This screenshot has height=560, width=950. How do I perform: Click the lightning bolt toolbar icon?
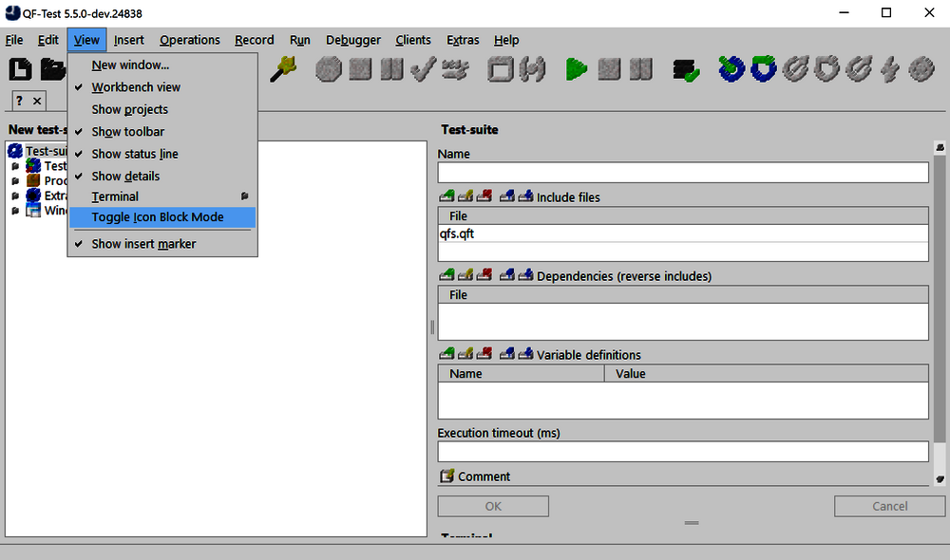tap(890, 69)
